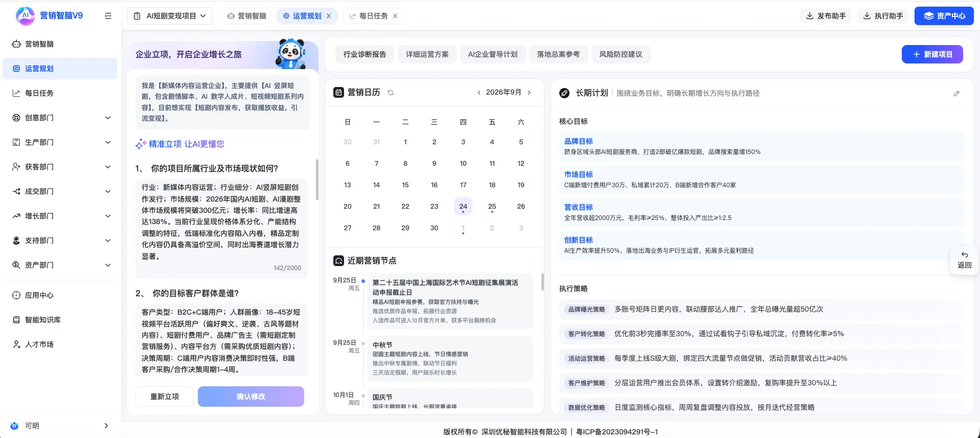Select 运营规划 in the left sidebar
Viewport: 980px width, 438px height.
[x=60, y=69]
